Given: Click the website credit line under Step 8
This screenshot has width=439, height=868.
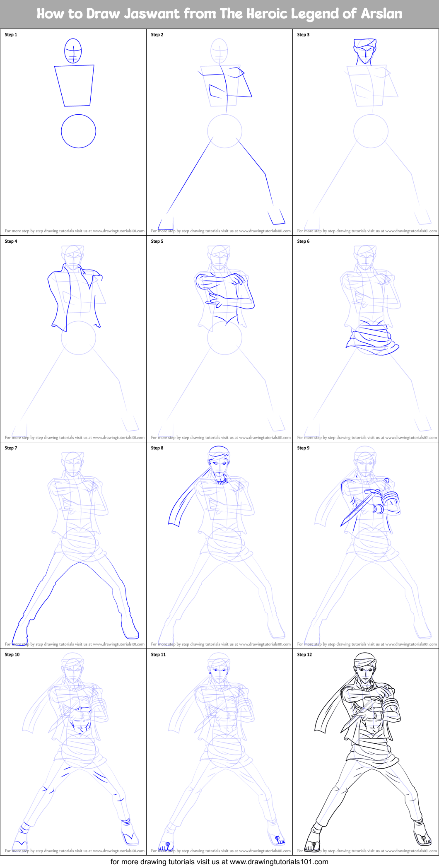Looking at the screenshot, I should tap(221, 644).
